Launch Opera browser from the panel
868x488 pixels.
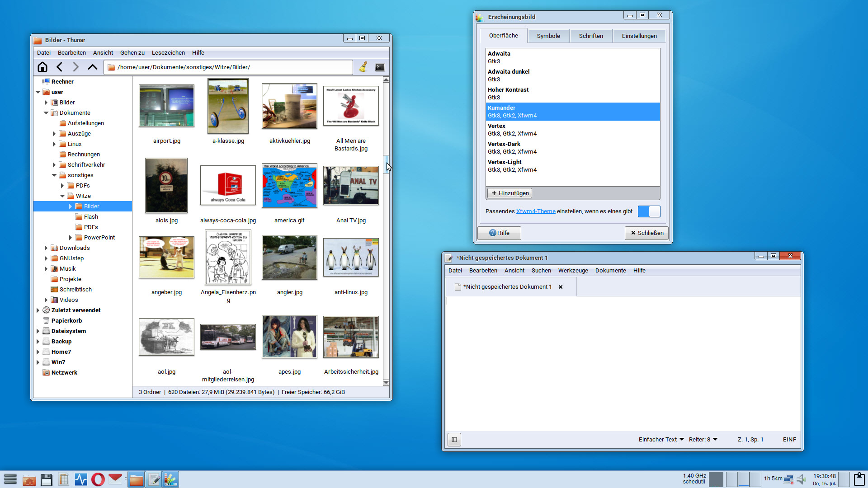(98, 479)
